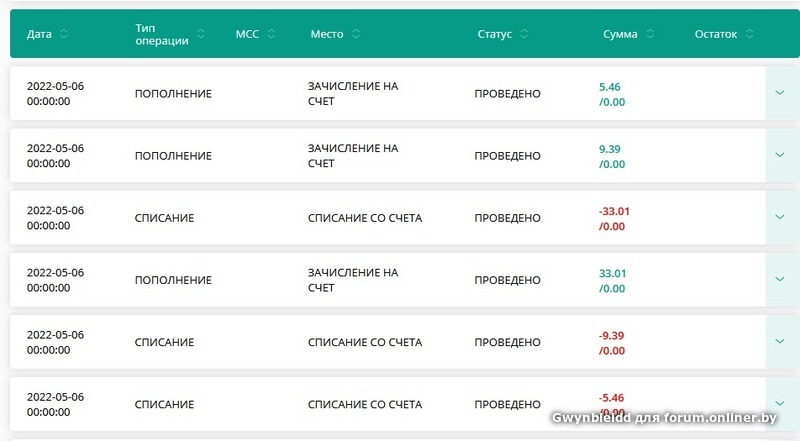The image size is (800, 441).
Task: Click the sort icon beside Место header
Action: point(357,34)
